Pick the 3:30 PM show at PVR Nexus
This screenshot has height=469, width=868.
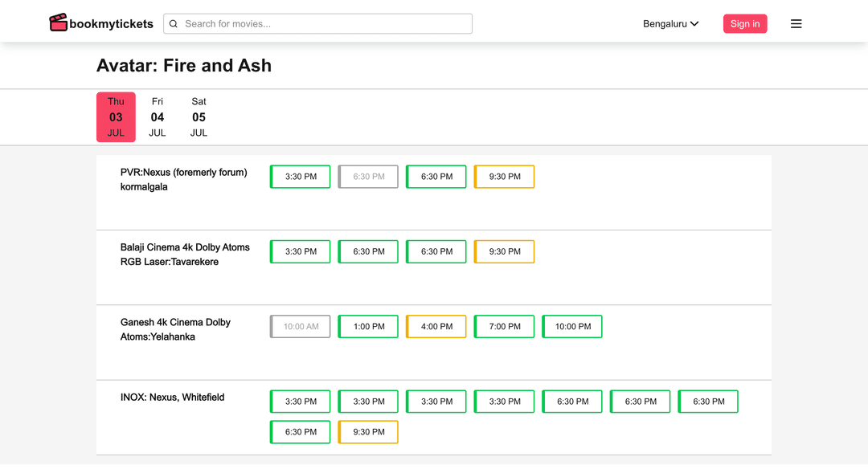point(301,177)
